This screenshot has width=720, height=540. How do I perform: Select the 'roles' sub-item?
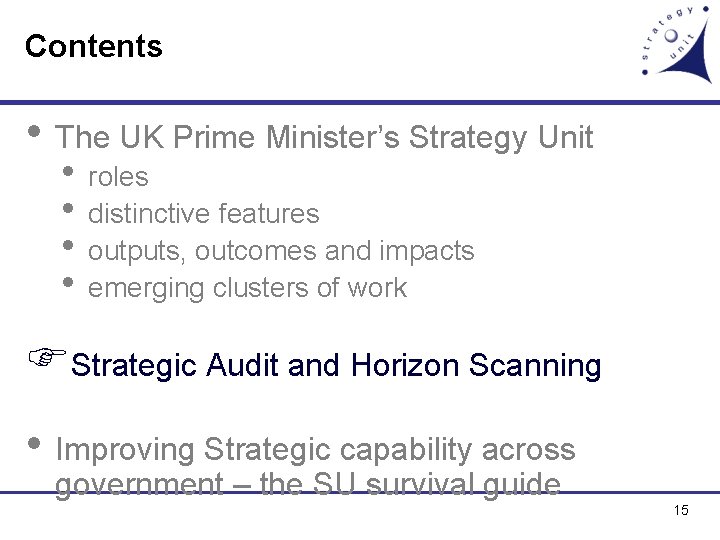point(118,177)
